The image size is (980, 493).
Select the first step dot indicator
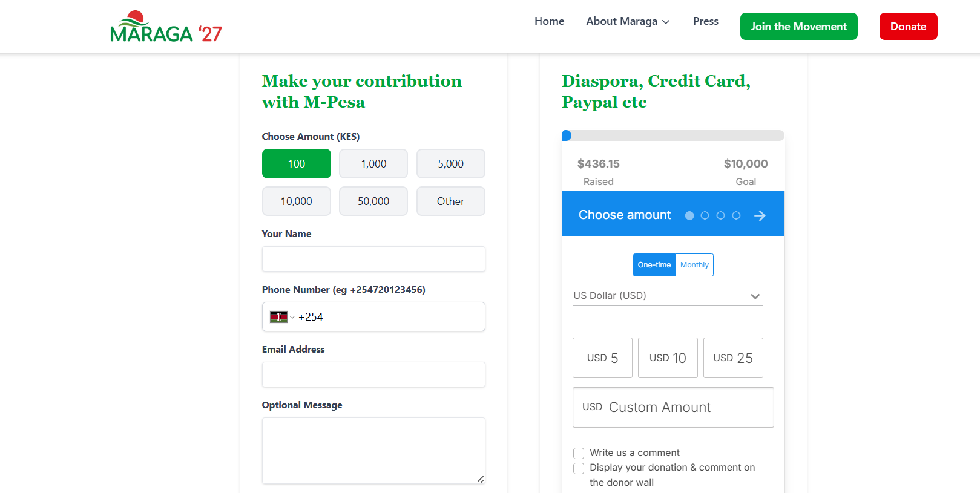pos(689,215)
